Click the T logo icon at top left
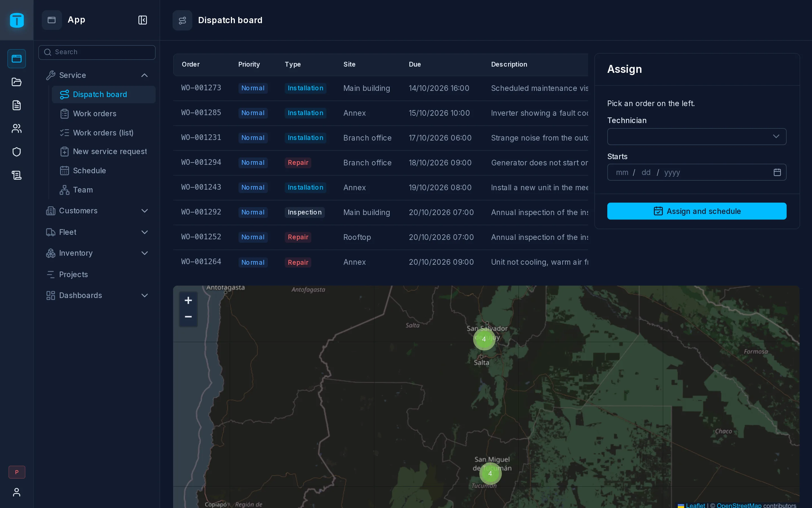812x508 pixels. pos(17,20)
